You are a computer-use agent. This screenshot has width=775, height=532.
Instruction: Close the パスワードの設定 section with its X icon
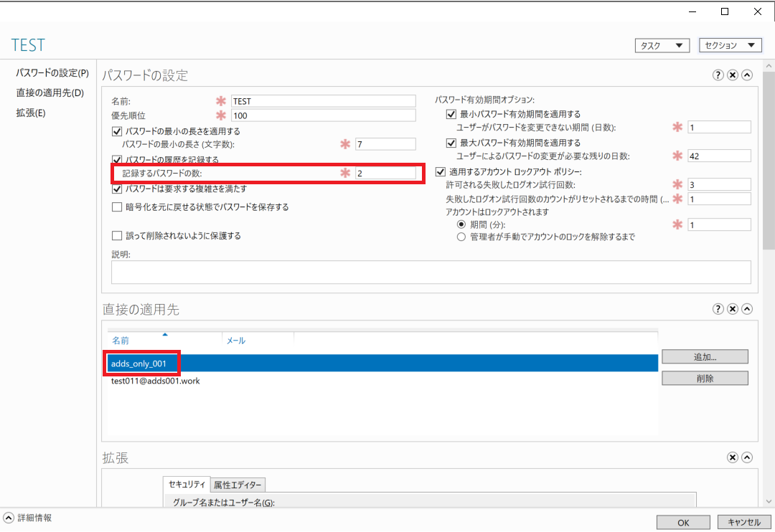(x=733, y=75)
